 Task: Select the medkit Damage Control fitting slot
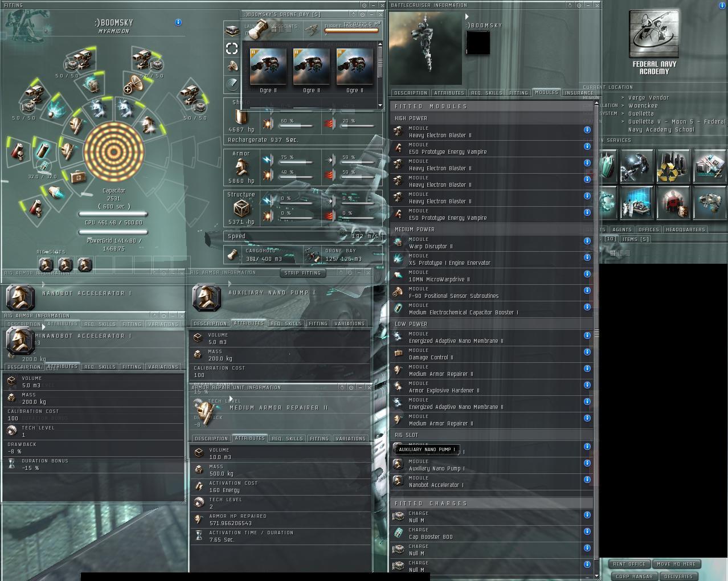77,177
